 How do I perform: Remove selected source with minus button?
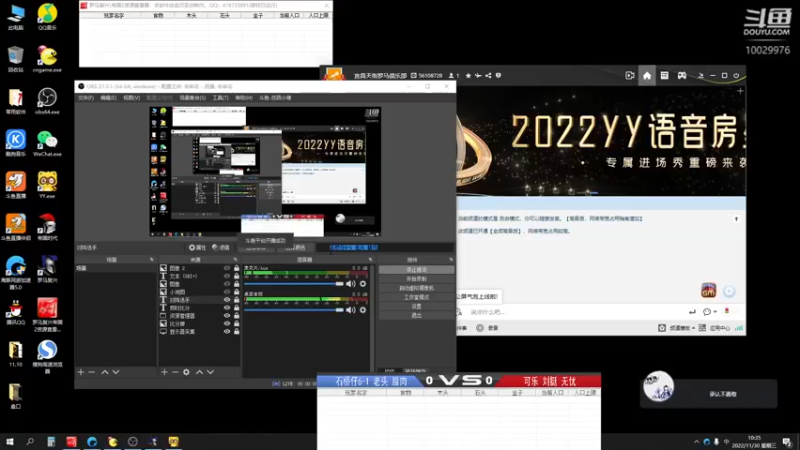coord(175,372)
